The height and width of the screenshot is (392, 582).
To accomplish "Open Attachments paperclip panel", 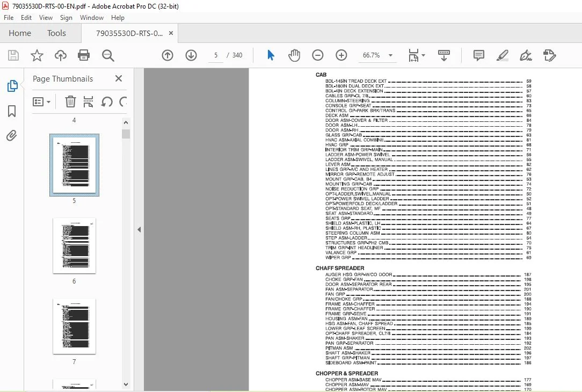I will (12, 135).
